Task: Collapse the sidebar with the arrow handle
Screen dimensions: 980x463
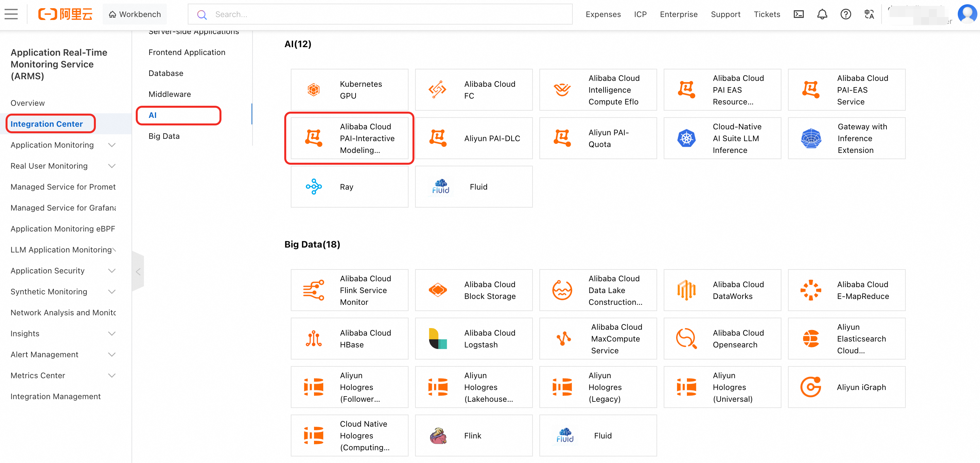Action: click(x=138, y=271)
